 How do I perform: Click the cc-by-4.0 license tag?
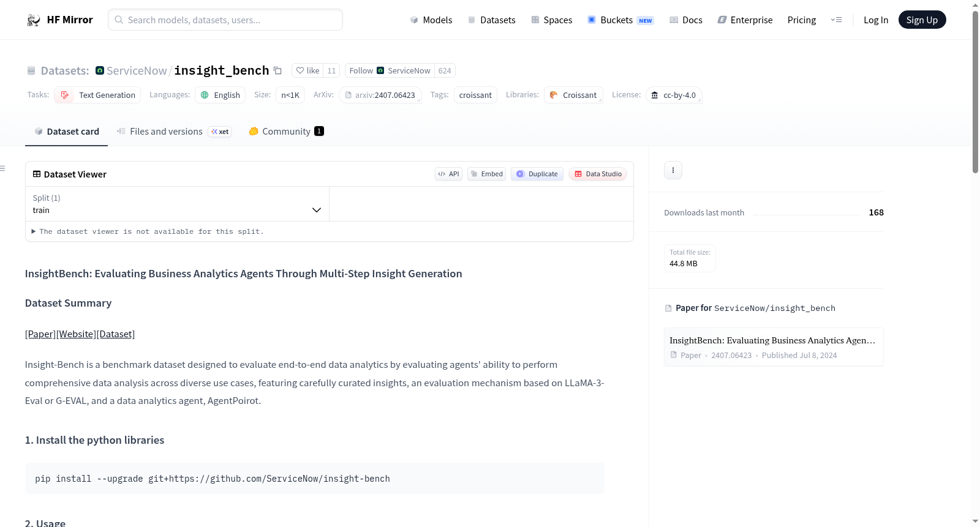tap(674, 95)
